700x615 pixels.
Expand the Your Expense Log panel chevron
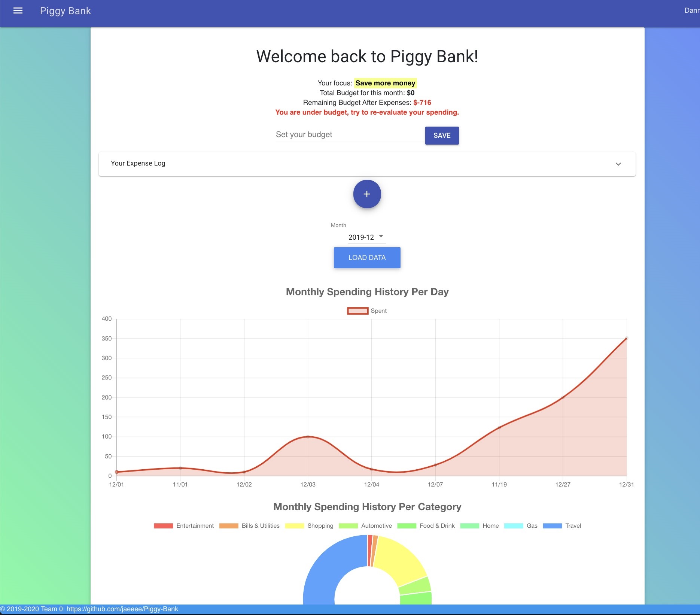coord(618,164)
